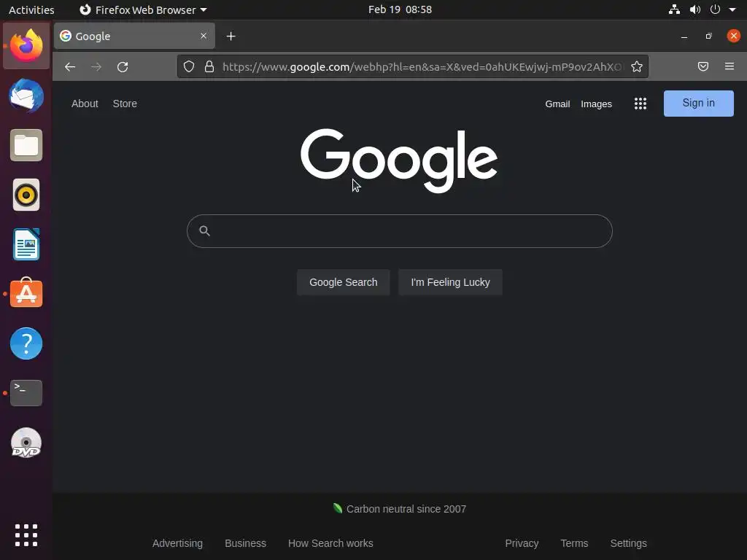Restore down the Firefox window
The width and height of the screenshot is (747, 560).
click(x=708, y=36)
